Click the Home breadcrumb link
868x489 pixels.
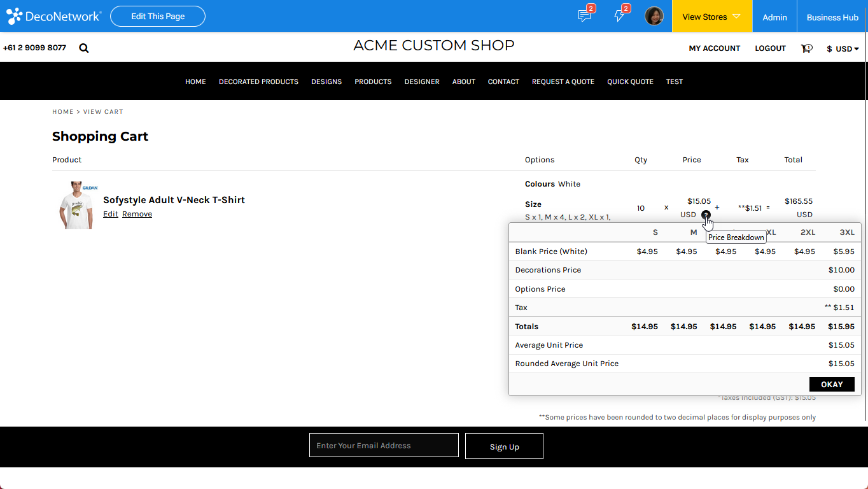point(63,112)
